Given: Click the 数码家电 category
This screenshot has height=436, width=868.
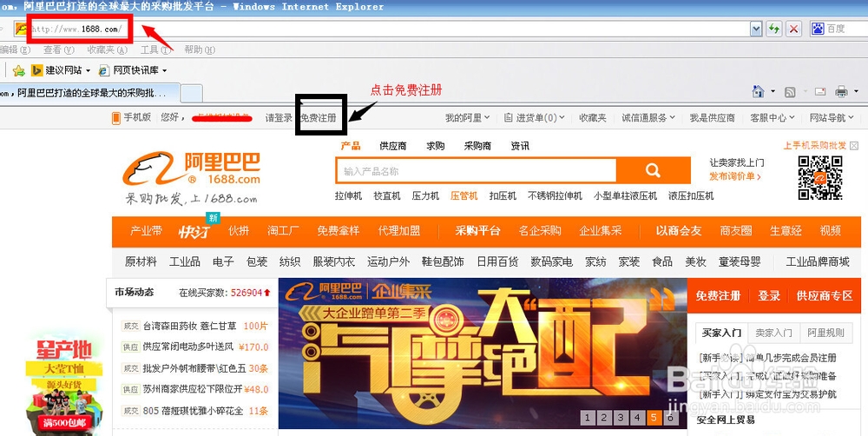Looking at the screenshot, I should [551, 261].
